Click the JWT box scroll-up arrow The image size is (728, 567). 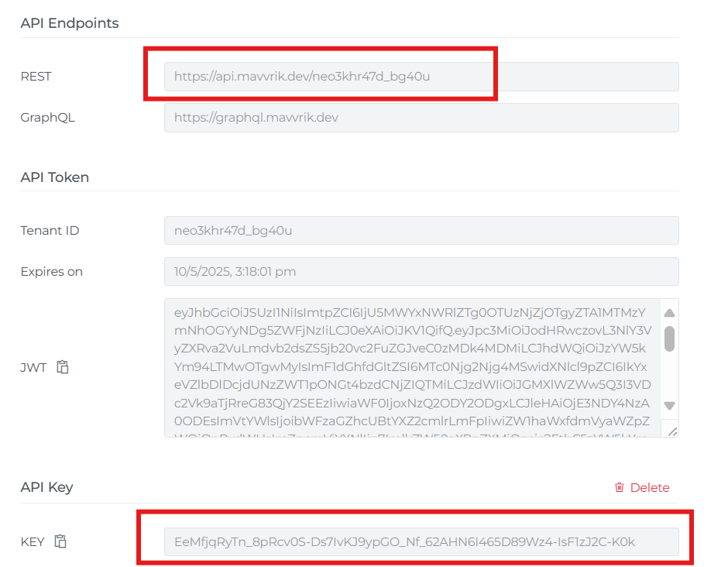669,313
